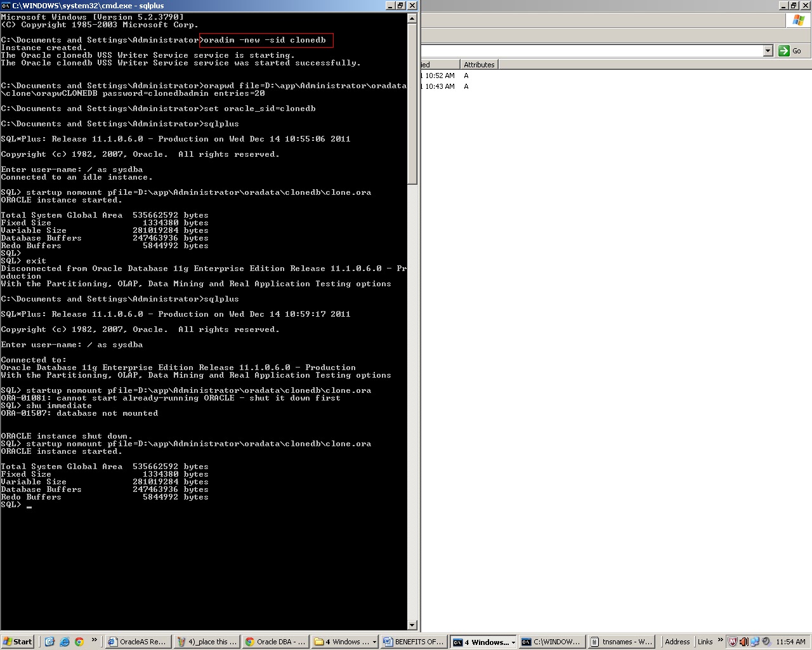
Task: Click the Attributes column header
Action: [x=479, y=64]
